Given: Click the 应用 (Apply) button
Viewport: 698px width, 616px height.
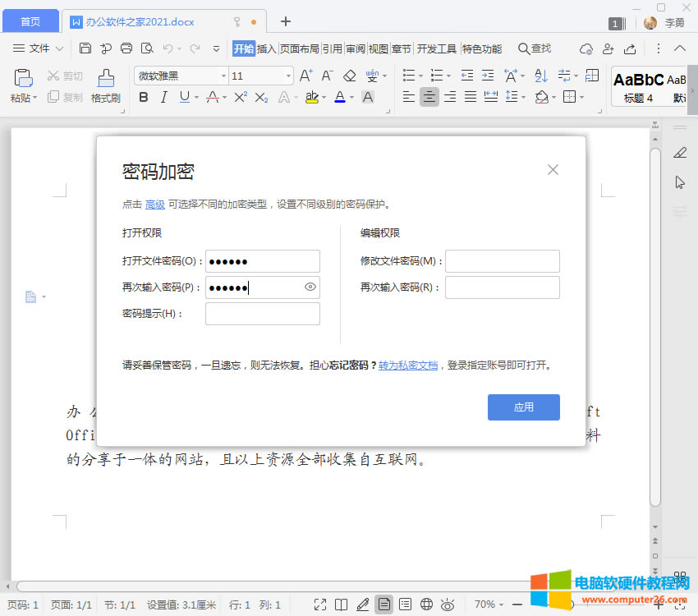Looking at the screenshot, I should click(x=523, y=407).
